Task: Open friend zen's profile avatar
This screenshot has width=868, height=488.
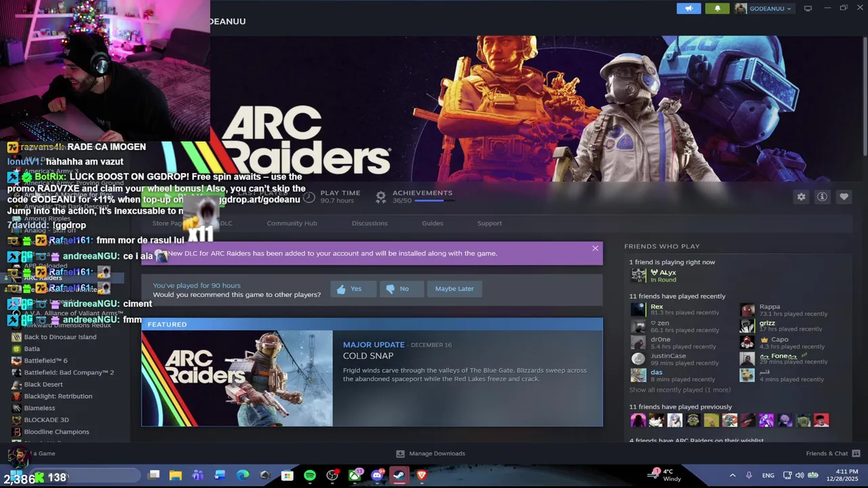Action: 638,326
